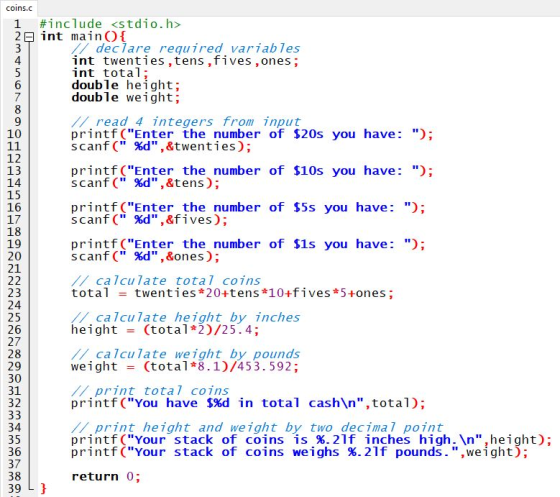Click the 'int twenties,tens,fives,ones;' line

point(185,61)
